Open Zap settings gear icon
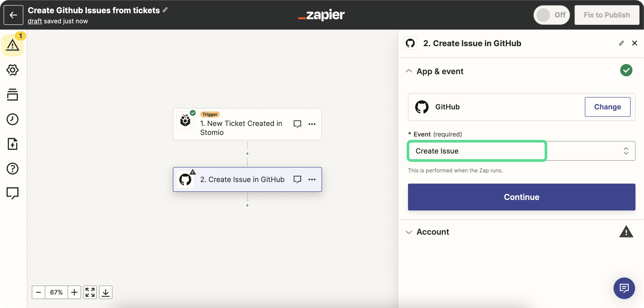The width and height of the screenshot is (644, 308). (x=13, y=70)
